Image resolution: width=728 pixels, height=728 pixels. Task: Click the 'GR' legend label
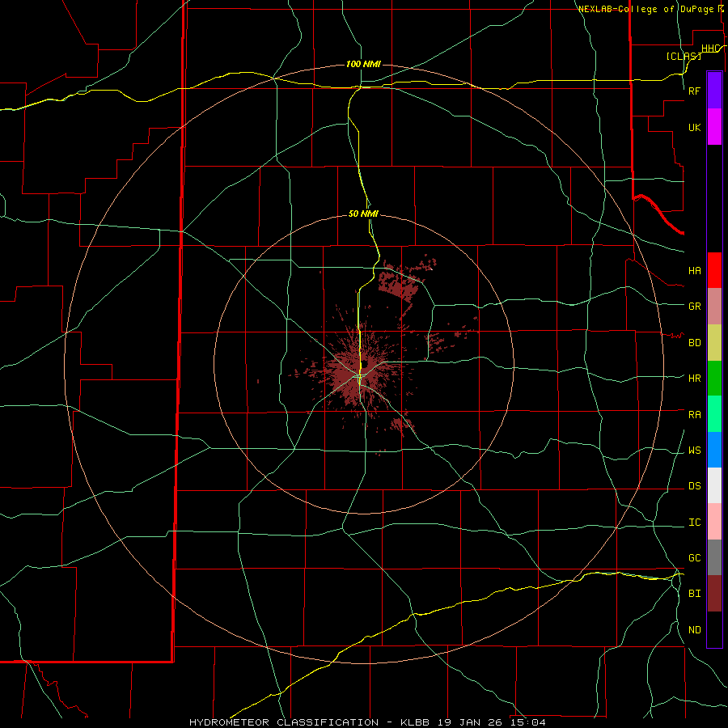click(694, 307)
